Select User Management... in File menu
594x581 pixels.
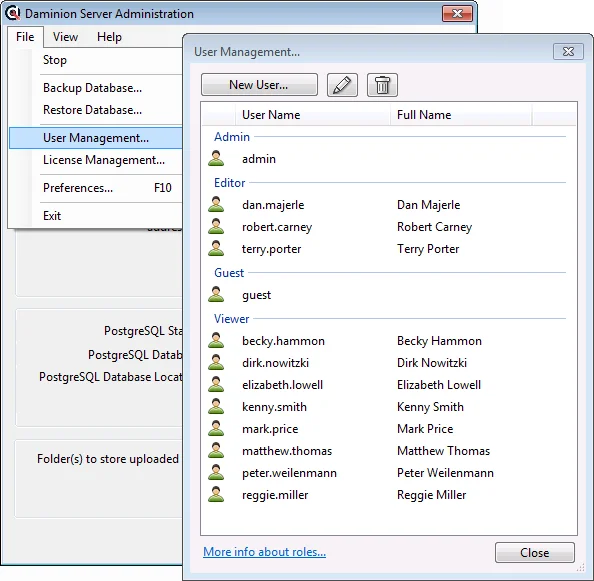(x=96, y=138)
